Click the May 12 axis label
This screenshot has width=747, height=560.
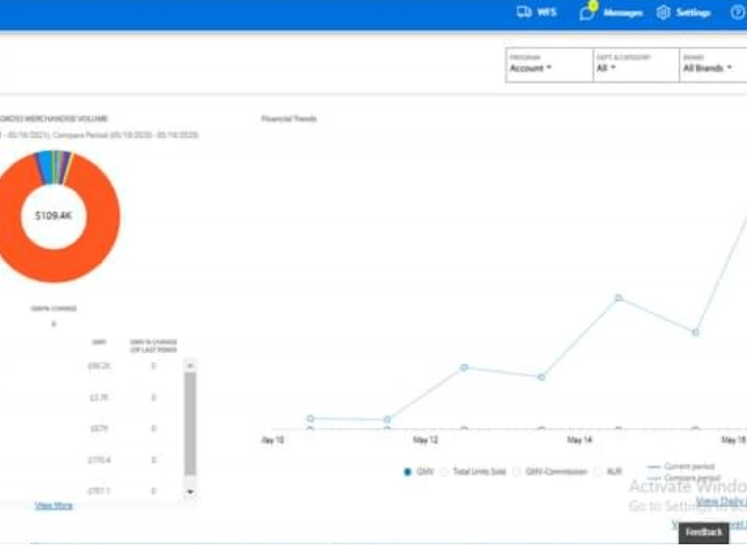(x=426, y=440)
